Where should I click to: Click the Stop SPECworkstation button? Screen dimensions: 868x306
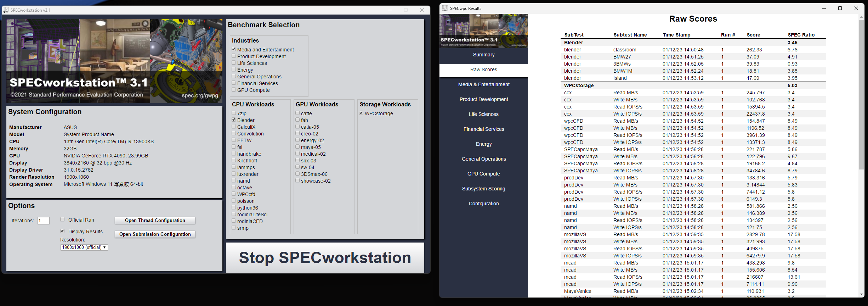point(325,258)
